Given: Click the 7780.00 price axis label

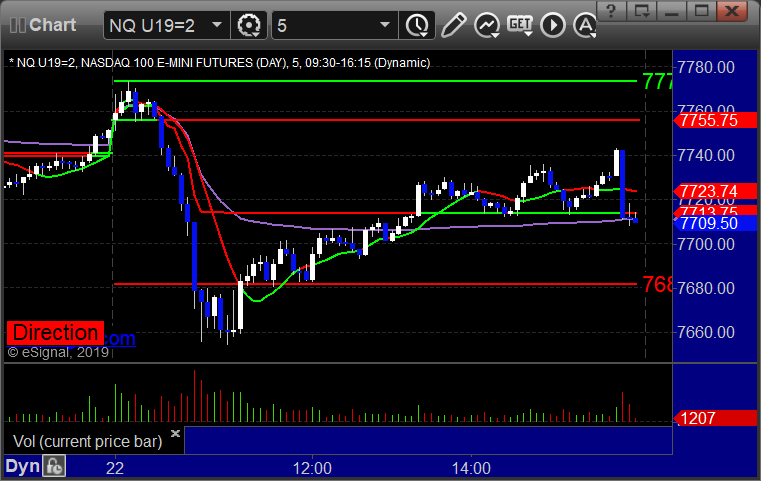Looking at the screenshot, I should [x=706, y=67].
